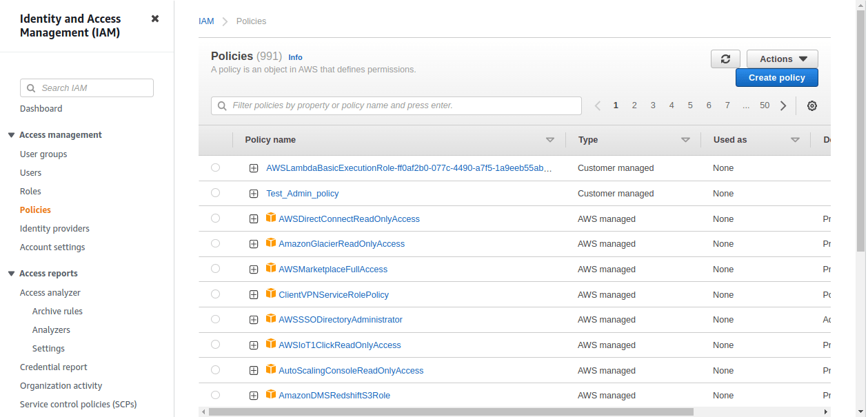This screenshot has width=868, height=417.
Task: Select the AWSIoT1ClickReadOnlyAccess radio button
Action: 215,345
